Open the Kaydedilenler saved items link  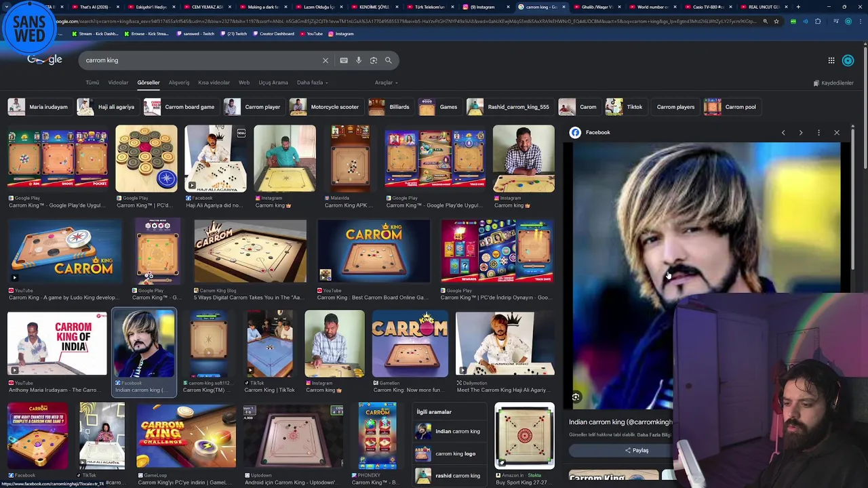point(833,83)
